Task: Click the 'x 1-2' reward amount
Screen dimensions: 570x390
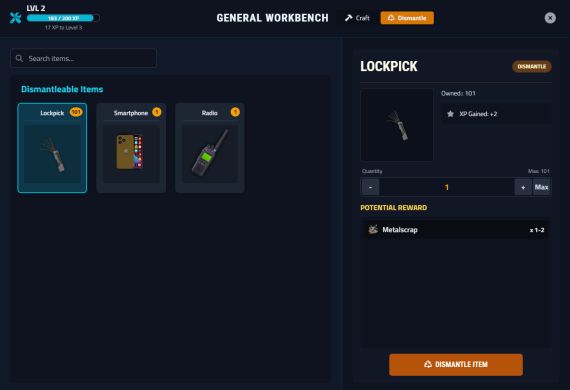Action: [x=537, y=230]
